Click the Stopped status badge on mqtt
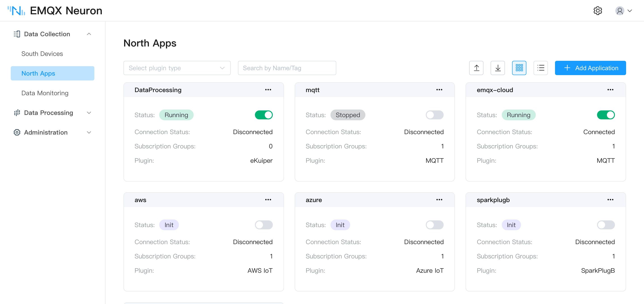The width and height of the screenshot is (644, 304). click(x=348, y=115)
